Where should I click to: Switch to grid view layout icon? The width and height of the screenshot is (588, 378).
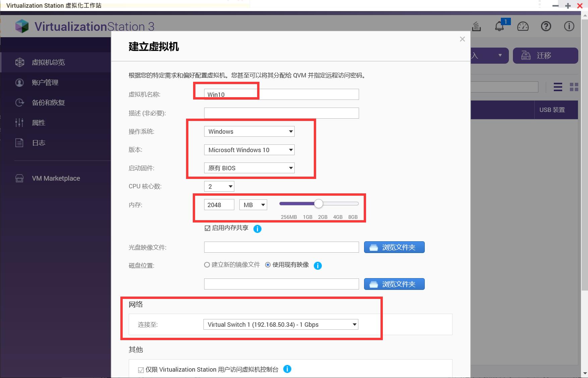tap(574, 87)
